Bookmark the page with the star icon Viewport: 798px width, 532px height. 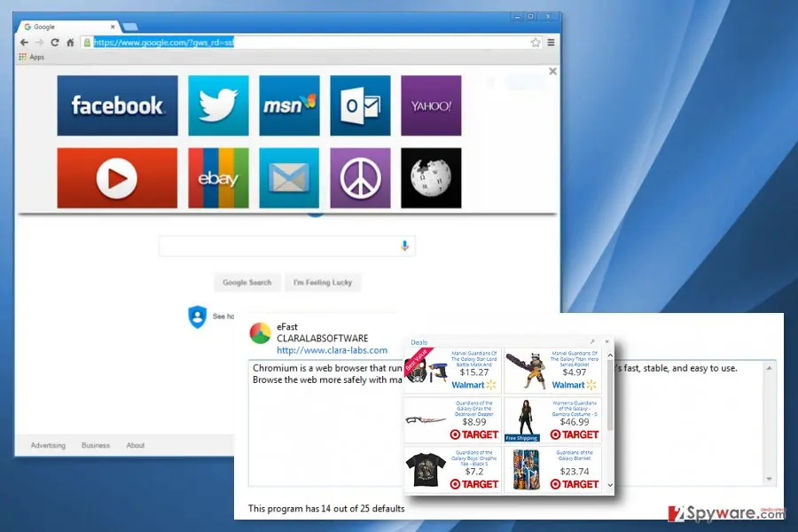click(536, 43)
